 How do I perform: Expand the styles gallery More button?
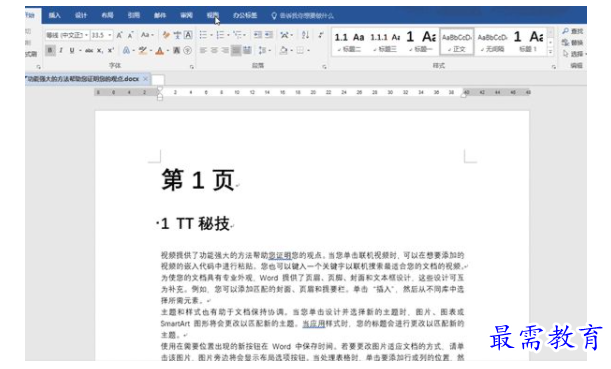(x=550, y=51)
